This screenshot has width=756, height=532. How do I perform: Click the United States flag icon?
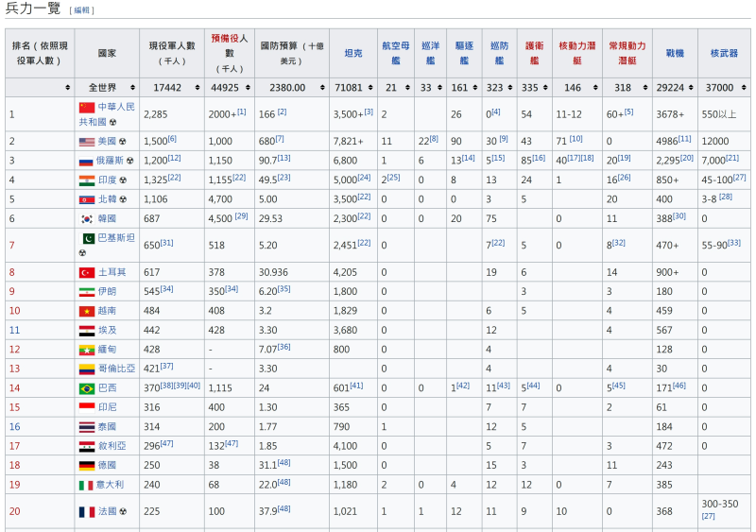(87, 141)
